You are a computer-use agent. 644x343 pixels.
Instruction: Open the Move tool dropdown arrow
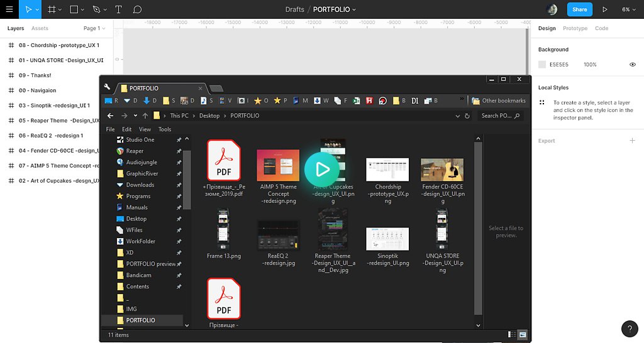tap(37, 9)
